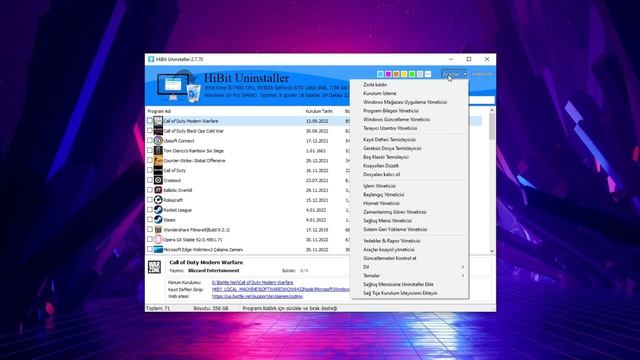Click the Ubisoft Connect program icon

click(158, 140)
